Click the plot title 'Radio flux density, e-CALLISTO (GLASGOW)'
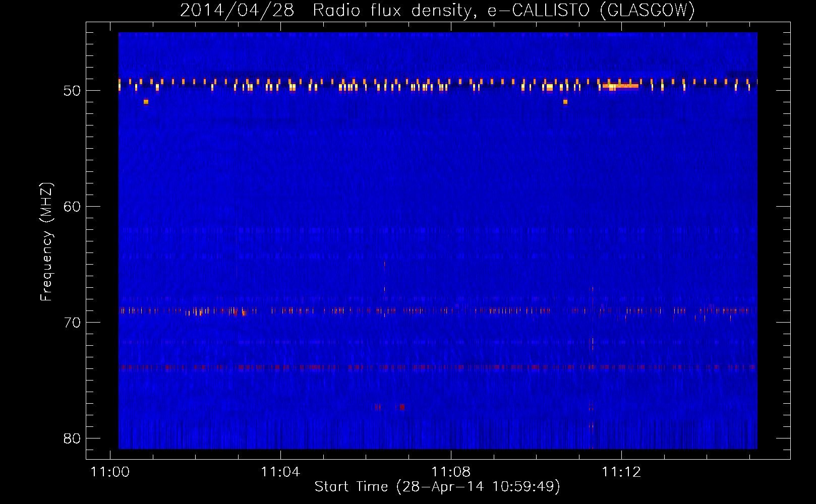Screen dimensions: 816x504 click(503, 10)
